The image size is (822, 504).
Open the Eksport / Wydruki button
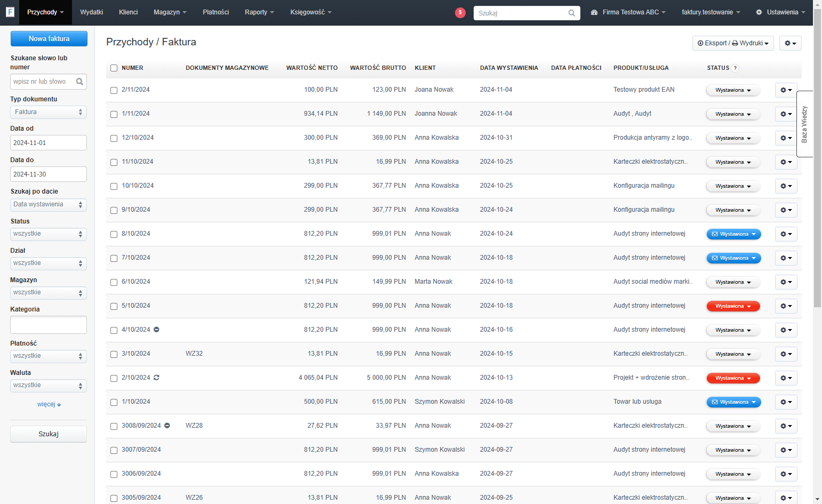[x=733, y=43]
